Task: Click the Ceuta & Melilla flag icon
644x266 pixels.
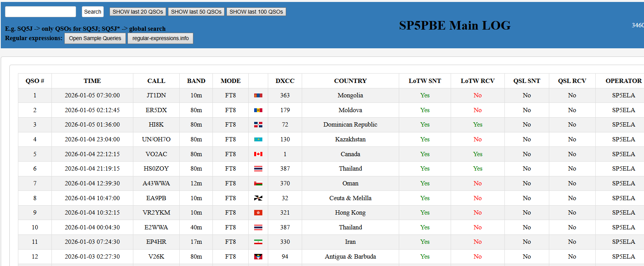Action: (258, 198)
